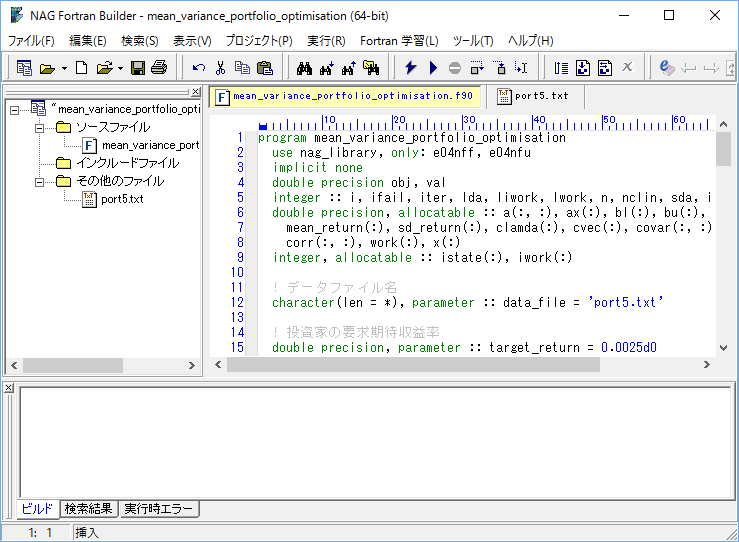Viewport: 739px width, 542px height.
Task: Open the ファイル(F) menu
Action: [x=31, y=41]
